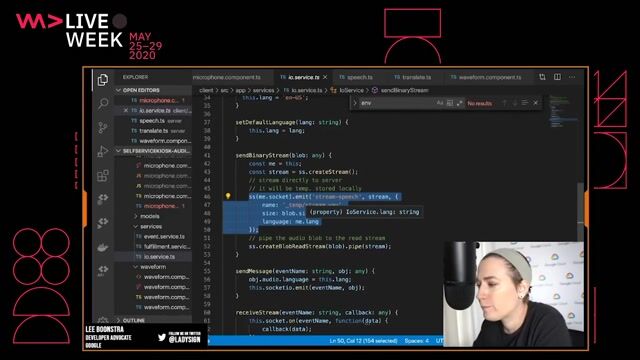
Task: Open the Explorer view in activity bar
Action: pos(103,79)
